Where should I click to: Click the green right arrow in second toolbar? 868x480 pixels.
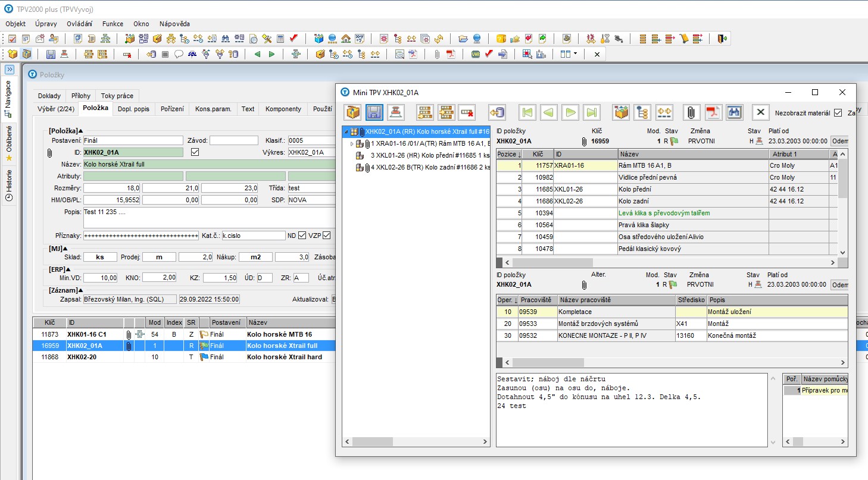click(271, 54)
